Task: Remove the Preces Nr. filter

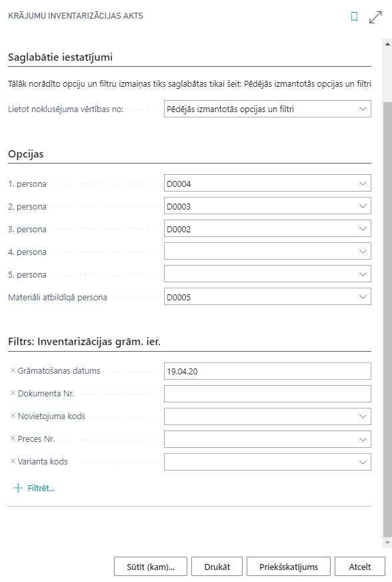Action: 13,439
